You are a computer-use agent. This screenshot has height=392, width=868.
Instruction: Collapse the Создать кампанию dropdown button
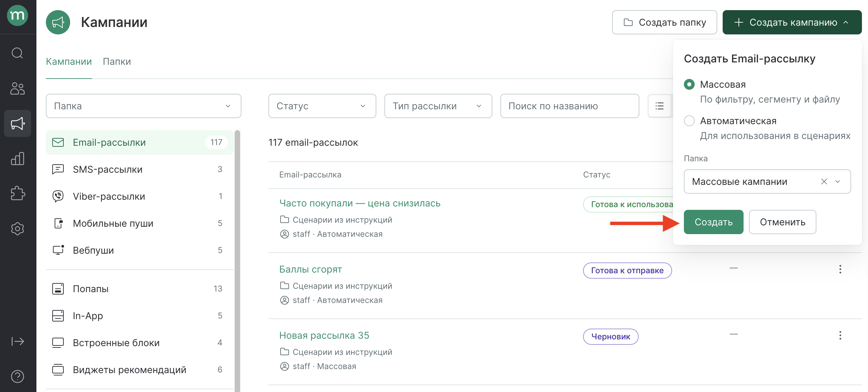click(x=792, y=22)
